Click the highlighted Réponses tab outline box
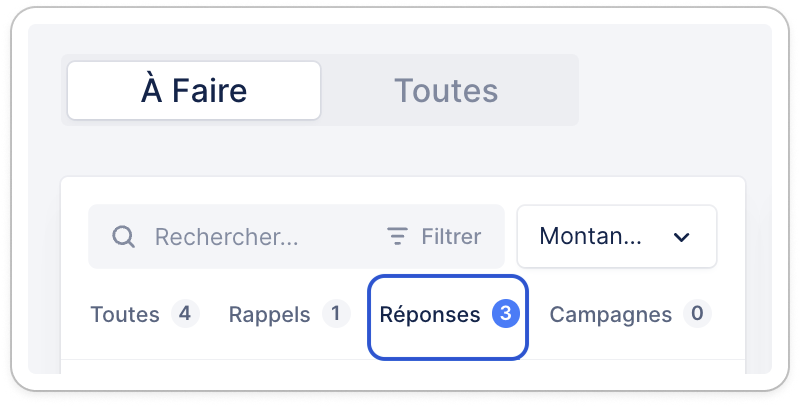Image resolution: width=800 pixels, height=406 pixels. coord(448,317)
